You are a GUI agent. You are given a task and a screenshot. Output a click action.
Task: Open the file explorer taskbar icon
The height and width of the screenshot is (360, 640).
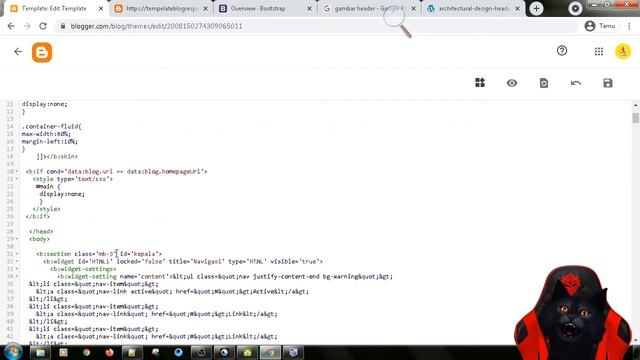[x=40, y=352]
